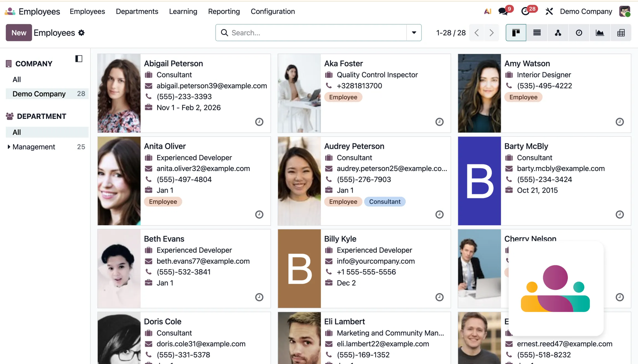Click activity clock on Anita Oliver card
Screen dimensions: 638x364
(259, 215)
